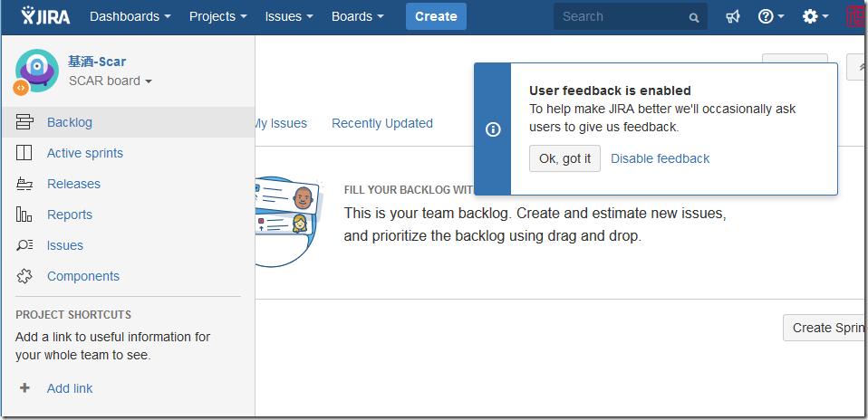
Task: Click Add link shortcut
Action: 70,388
